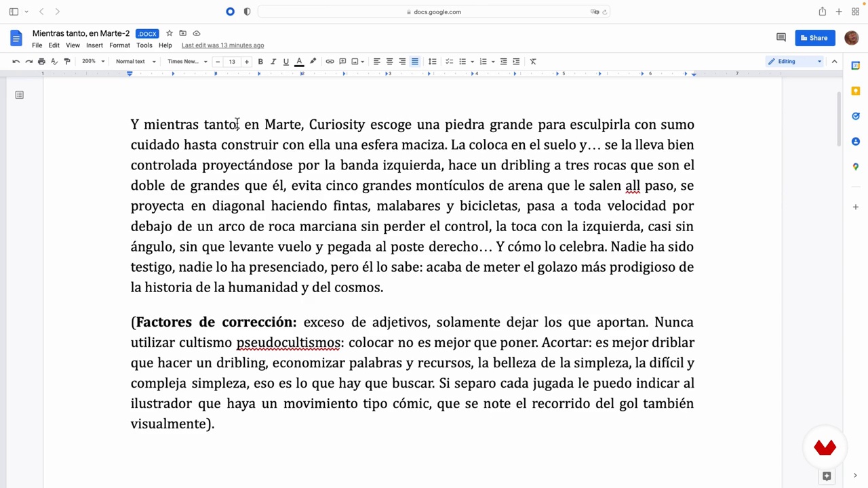
Task: Open the Insert menu
Action: [94, 45]
